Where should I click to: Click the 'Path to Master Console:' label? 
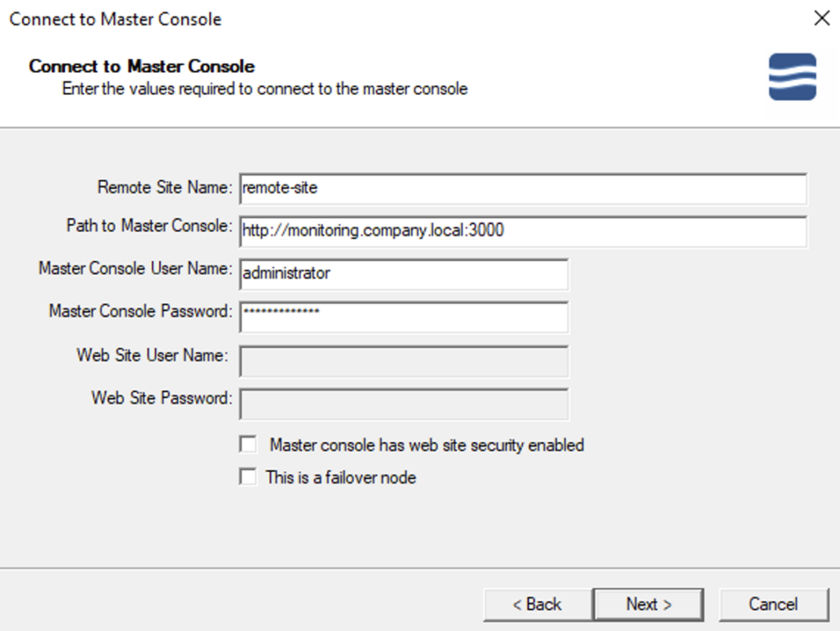coord(149,226)
